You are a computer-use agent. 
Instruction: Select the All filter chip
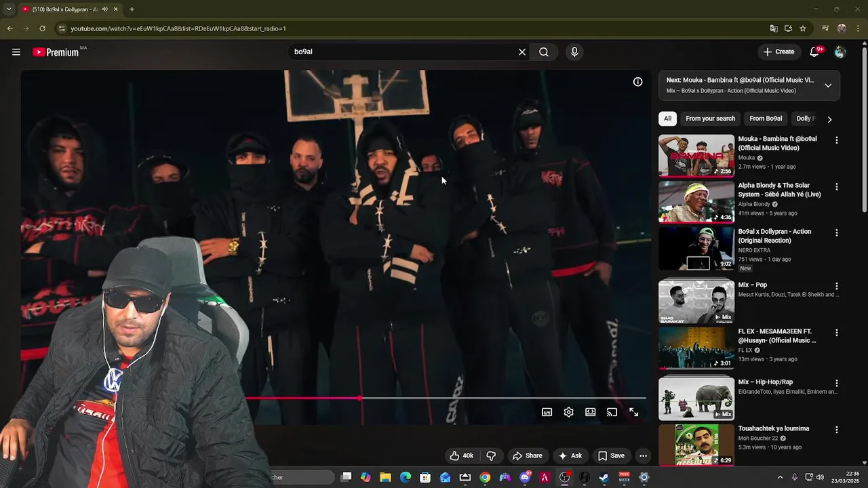pos(667,119)
